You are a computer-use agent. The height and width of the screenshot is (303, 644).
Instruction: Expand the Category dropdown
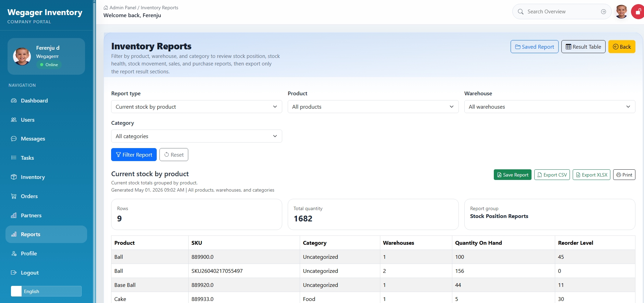click(196, 136)
